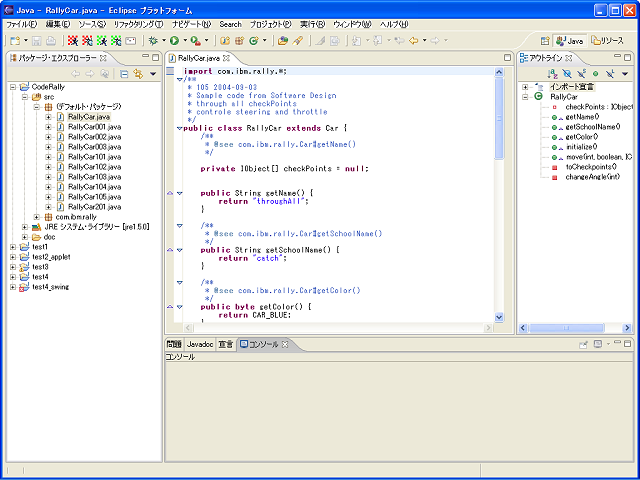Click the Debug bug icon in toolbar
The width and height of the screenshot is (640, 480).
[x=152, y=40]
